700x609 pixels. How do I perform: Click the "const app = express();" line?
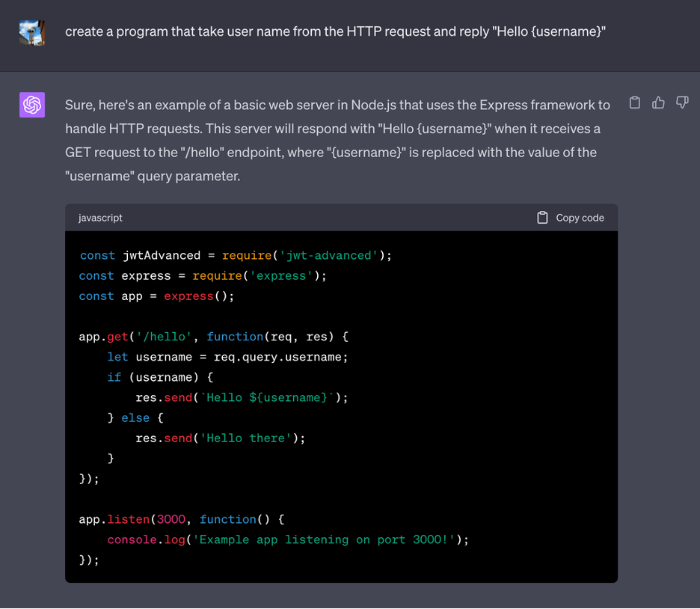pos(156,296)
